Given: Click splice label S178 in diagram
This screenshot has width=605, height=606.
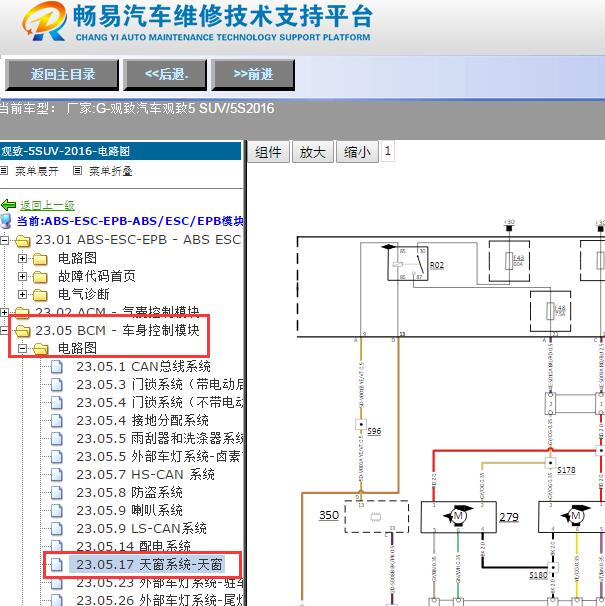Looking at the screenshot, I should pos(566,470).
